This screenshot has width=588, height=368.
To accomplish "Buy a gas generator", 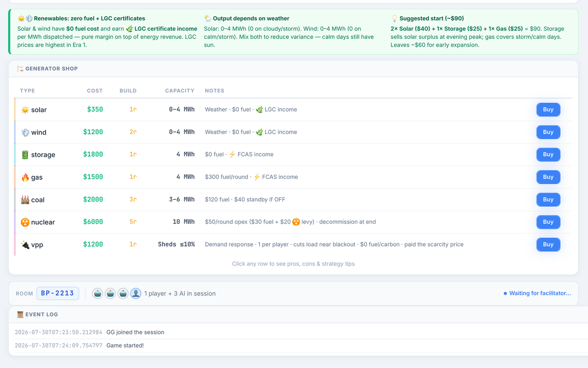I will coord(548,177).
